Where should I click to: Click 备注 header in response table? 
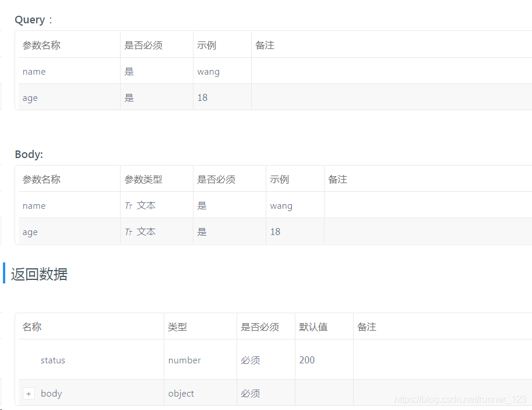[x=367, y=327]
